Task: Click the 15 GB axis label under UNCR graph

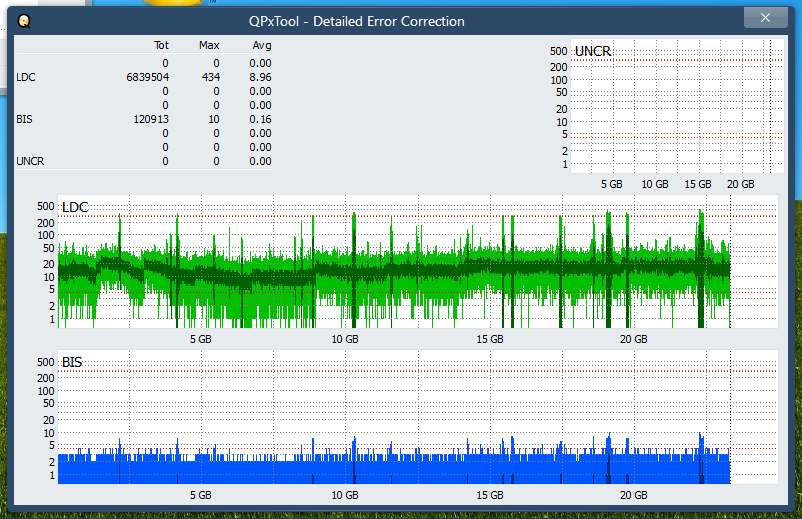Action: 697,185
